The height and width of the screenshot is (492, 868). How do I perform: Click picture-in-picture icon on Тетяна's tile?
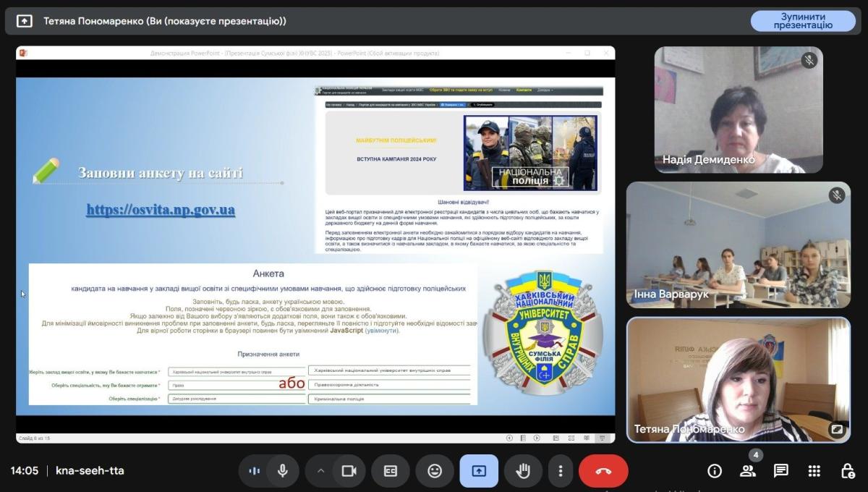coord(837,429)
